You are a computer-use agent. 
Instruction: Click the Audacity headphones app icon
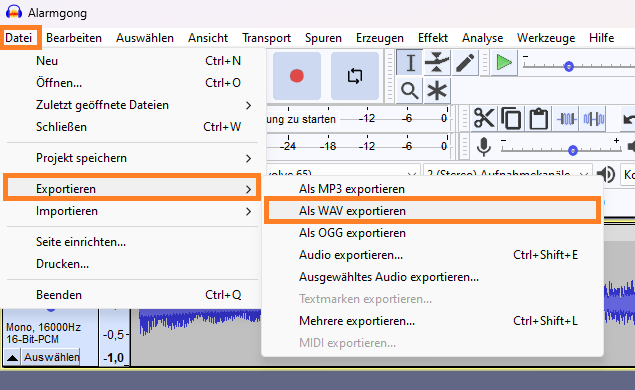point(14,12)
